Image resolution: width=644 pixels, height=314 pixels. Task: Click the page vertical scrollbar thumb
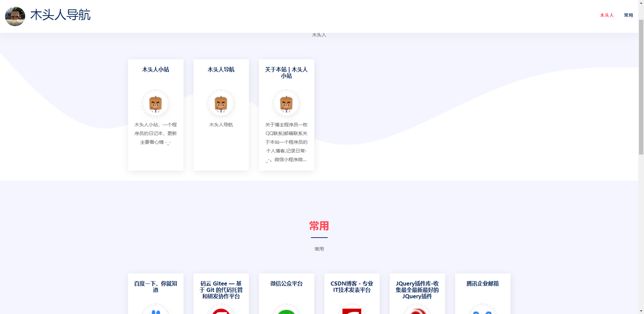coord(641,87)
